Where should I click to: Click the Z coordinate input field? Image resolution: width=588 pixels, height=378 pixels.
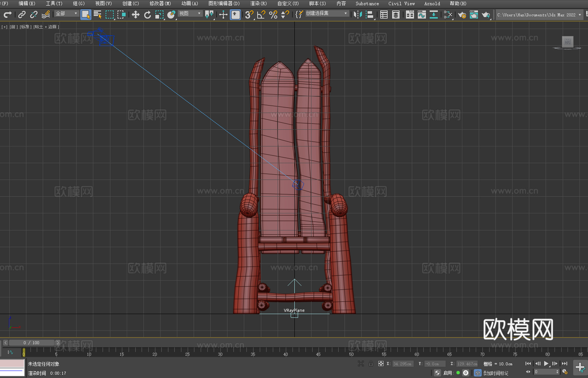(467, 364)
